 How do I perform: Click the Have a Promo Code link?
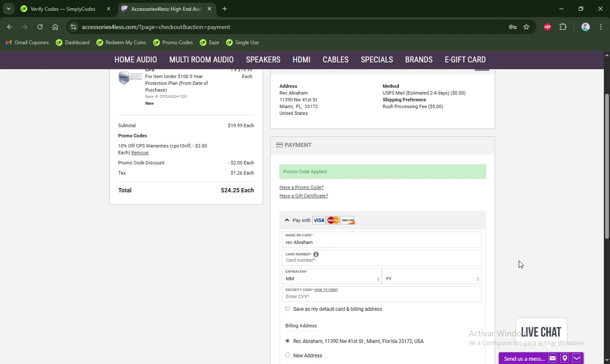click(x=301, y=187)
